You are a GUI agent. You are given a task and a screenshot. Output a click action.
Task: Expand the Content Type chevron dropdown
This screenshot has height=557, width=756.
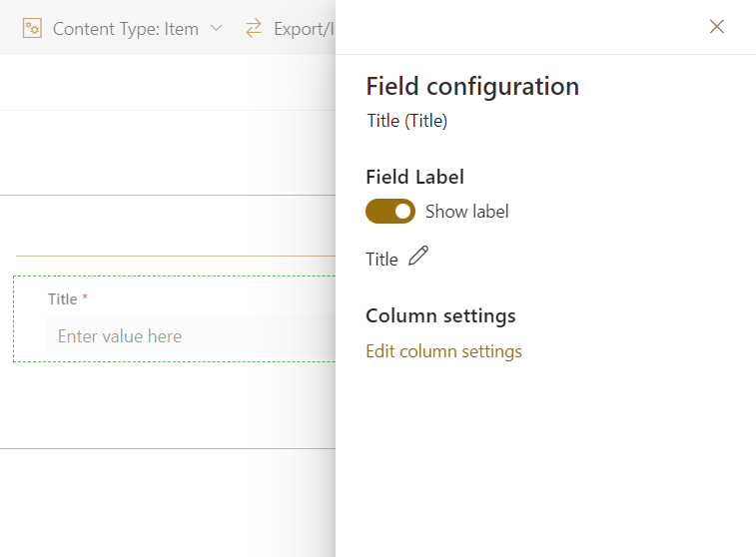click(217, 29)
